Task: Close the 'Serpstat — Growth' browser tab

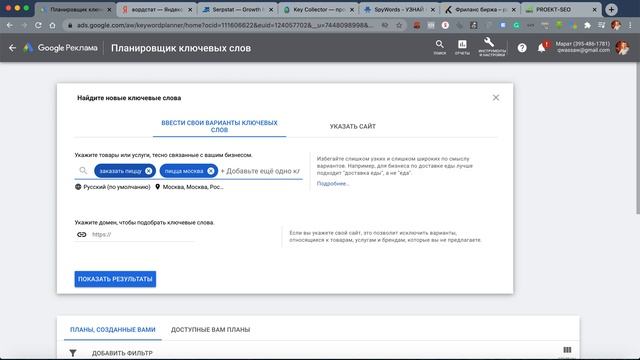Action: point(271,9)
